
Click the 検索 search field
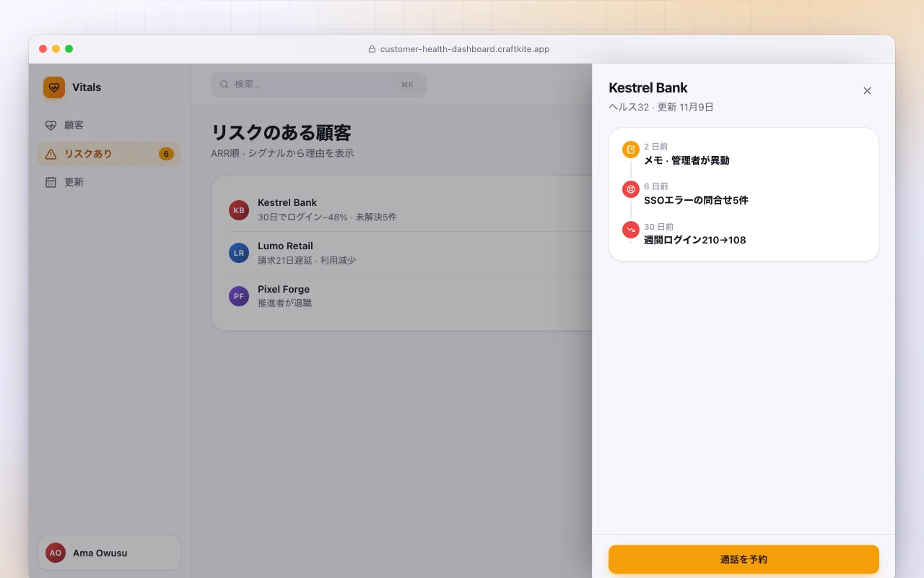point(319,85)
